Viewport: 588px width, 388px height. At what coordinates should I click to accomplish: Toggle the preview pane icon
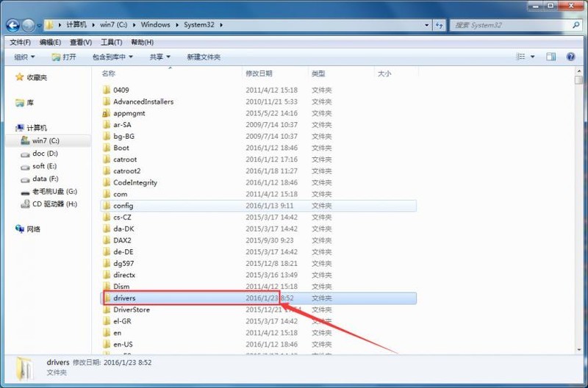(x=551, y=57)
